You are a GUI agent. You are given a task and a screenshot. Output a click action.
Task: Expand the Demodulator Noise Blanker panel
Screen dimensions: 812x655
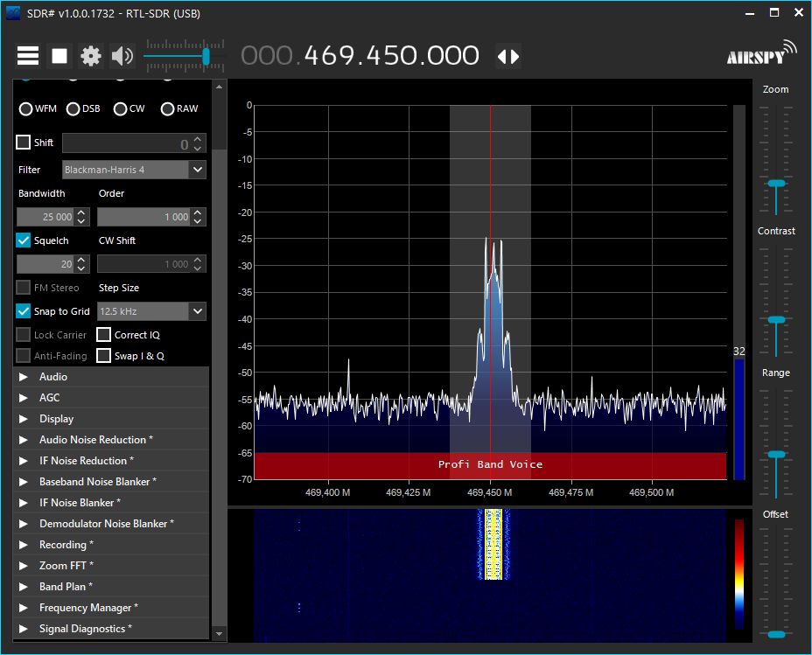point(111,524)
